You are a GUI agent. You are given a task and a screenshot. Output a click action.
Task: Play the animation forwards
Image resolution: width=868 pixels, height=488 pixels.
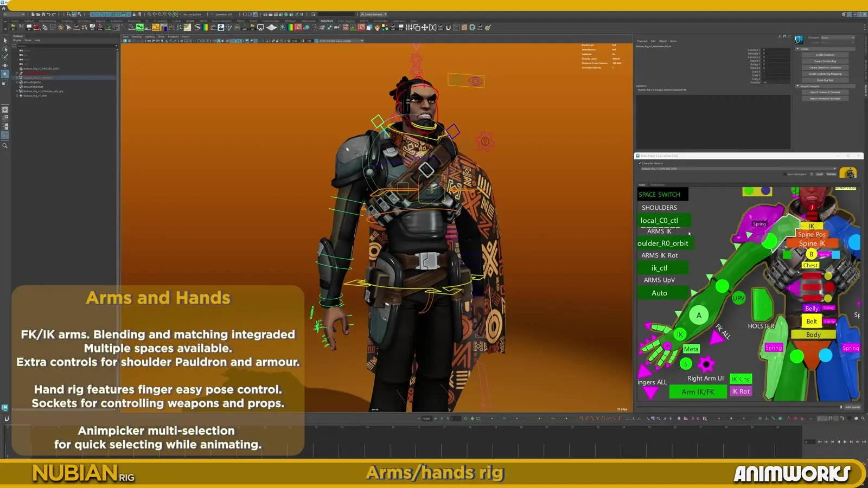pos(845,442)
